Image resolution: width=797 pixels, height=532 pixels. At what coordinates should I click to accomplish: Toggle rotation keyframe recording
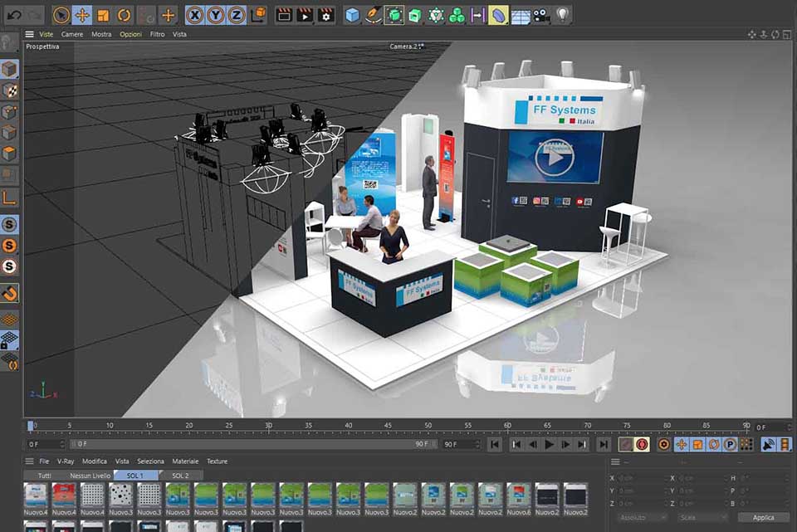[x=714, y=445]
